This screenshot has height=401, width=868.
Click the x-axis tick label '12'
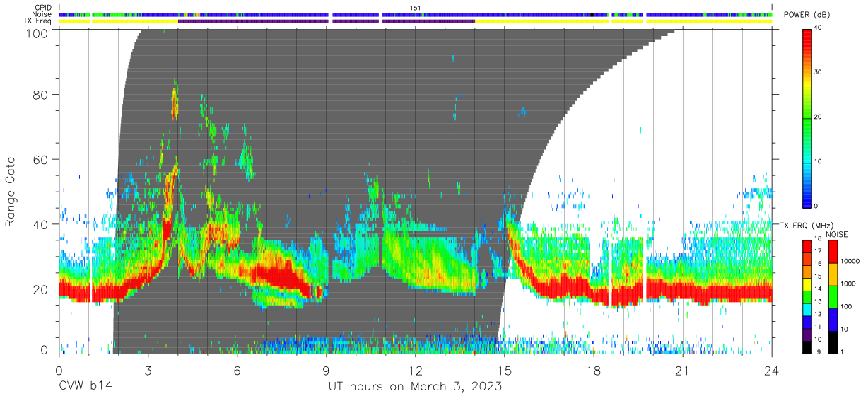[415, 371]
